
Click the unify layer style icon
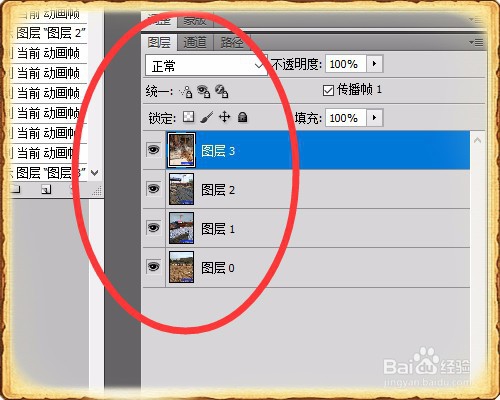pyautogui.click(x=221, y=91)
